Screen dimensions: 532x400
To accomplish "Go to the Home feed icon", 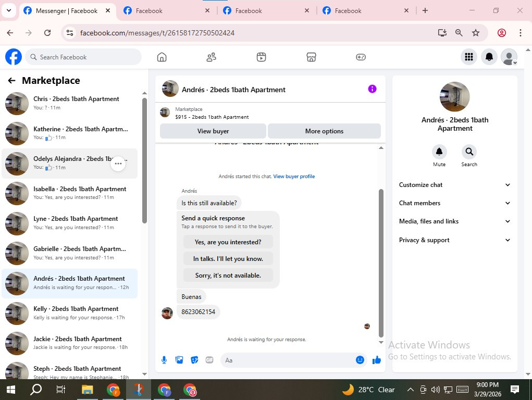I will [x=162, y=57].
